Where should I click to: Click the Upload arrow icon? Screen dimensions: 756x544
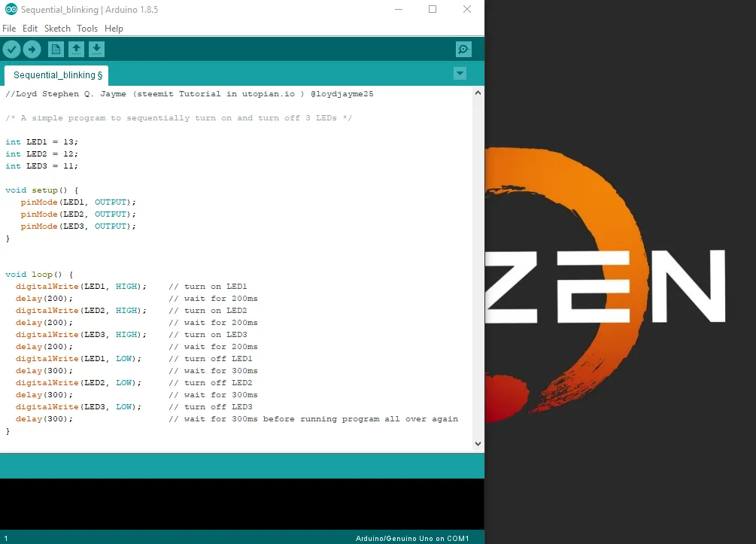[x=32, y=49]
